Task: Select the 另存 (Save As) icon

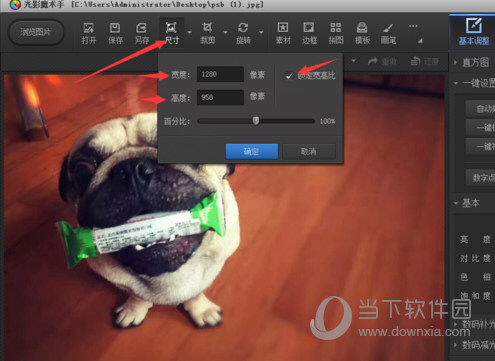Action: pos(142,33)
